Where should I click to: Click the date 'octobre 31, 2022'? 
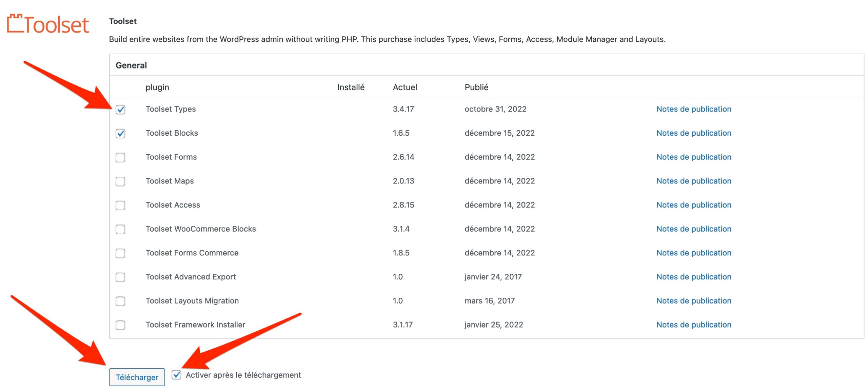(x=495, y=109)
